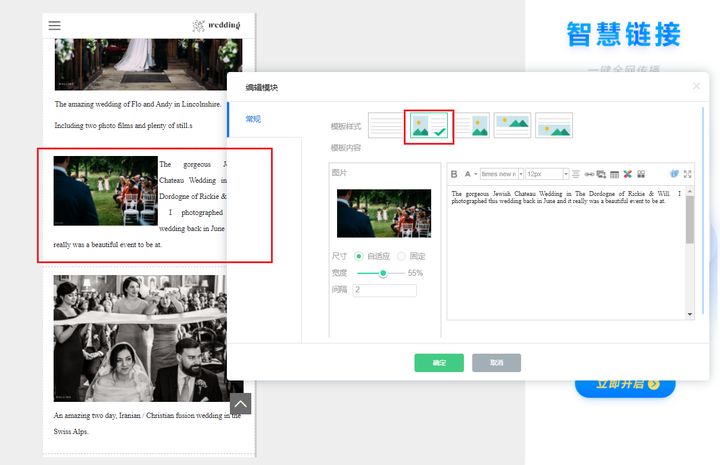Insert a table with the table icon
Viewport: 720px width, 465px height.
click(x=614, y=174)
